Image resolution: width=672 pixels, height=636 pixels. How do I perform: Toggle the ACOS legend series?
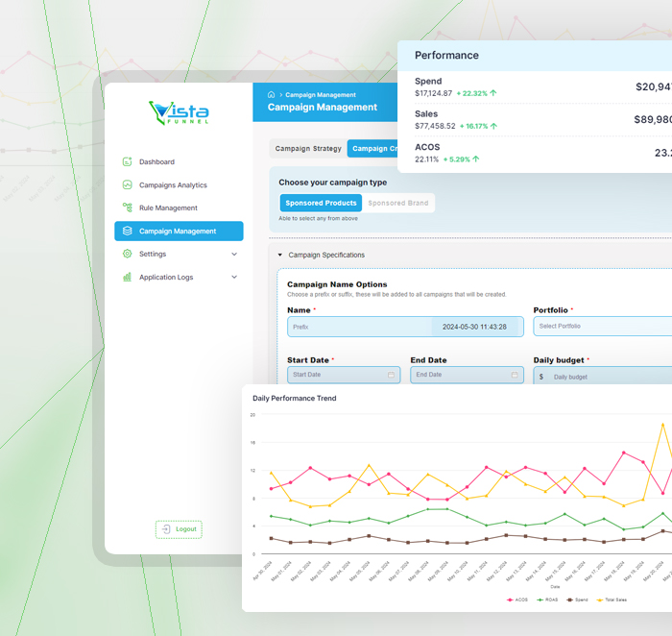[517, 599]
